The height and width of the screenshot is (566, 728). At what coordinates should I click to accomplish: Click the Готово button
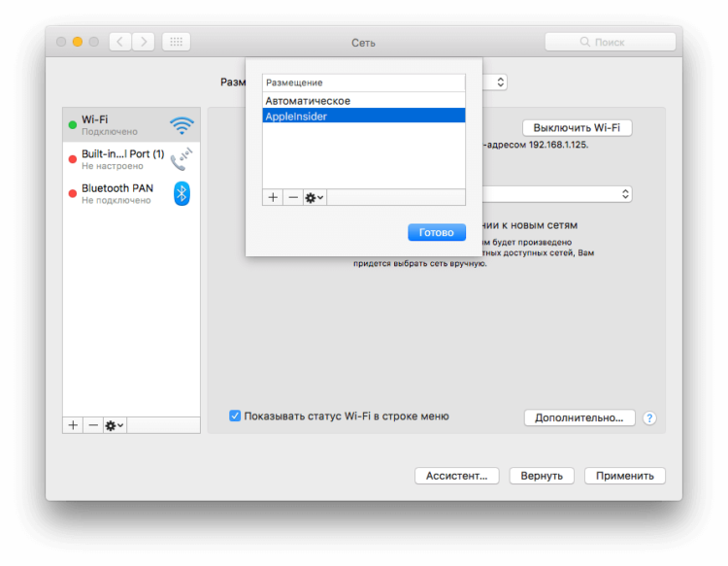(437, 232)
